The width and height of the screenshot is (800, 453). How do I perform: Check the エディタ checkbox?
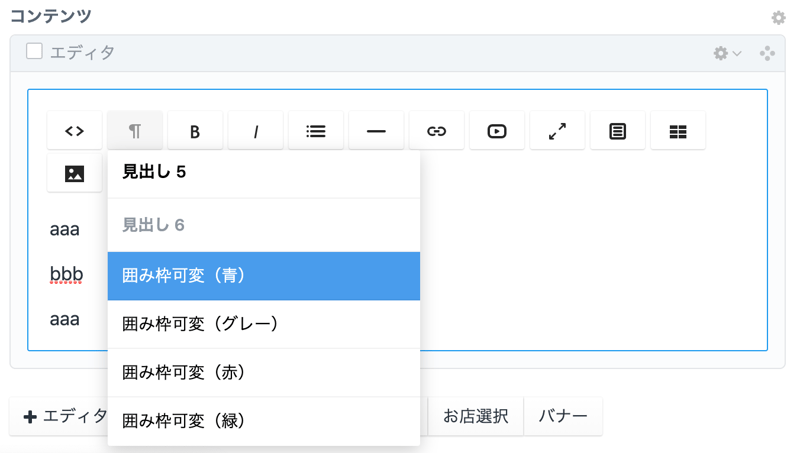point(34,51)
